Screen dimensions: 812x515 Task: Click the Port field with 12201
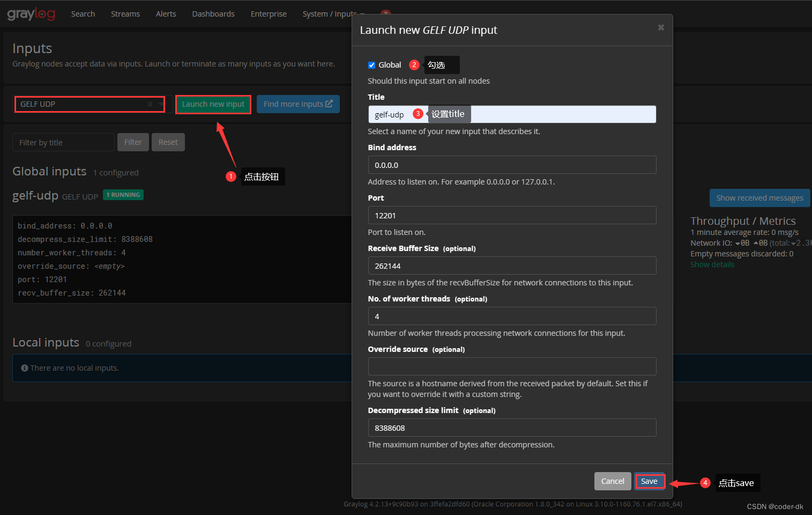pos(512,215)
